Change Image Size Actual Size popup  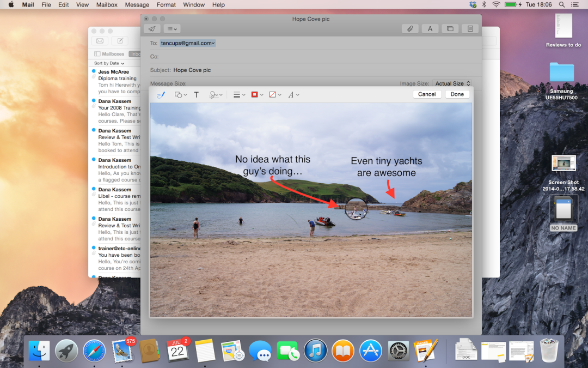click(x=451, y=83)
